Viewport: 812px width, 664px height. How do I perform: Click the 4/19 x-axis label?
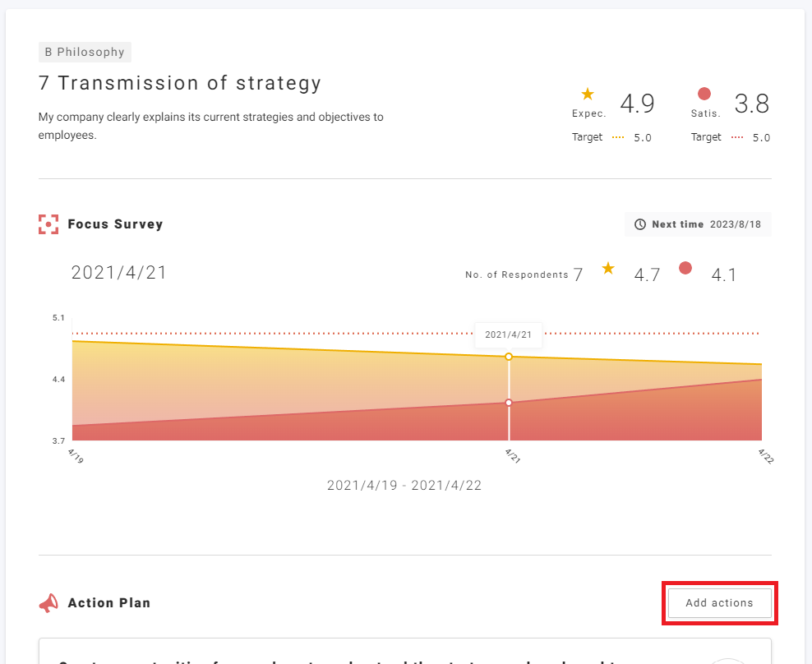(76, 456)
